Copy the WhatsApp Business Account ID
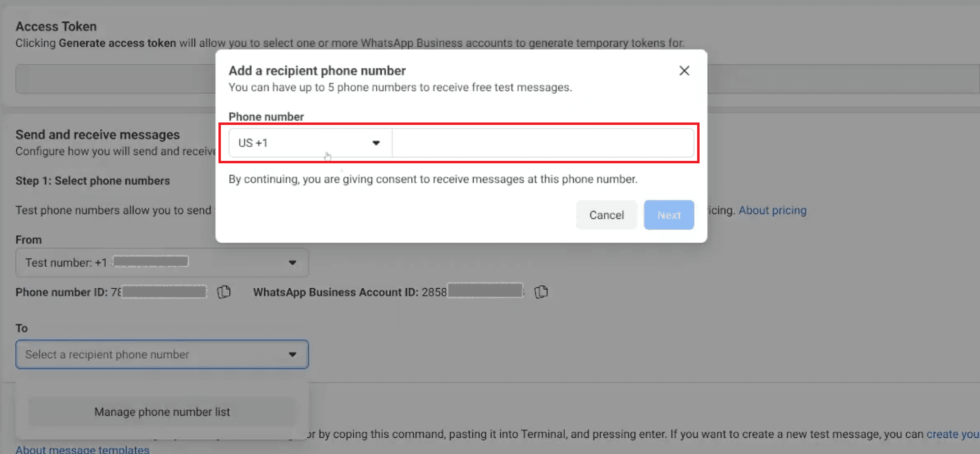This screenshot has height=454, width=980. coord(541,292)
